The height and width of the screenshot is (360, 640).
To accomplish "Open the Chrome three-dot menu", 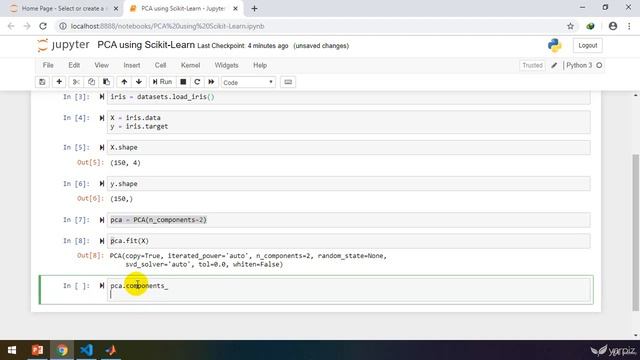I will [x=629, y=26].
